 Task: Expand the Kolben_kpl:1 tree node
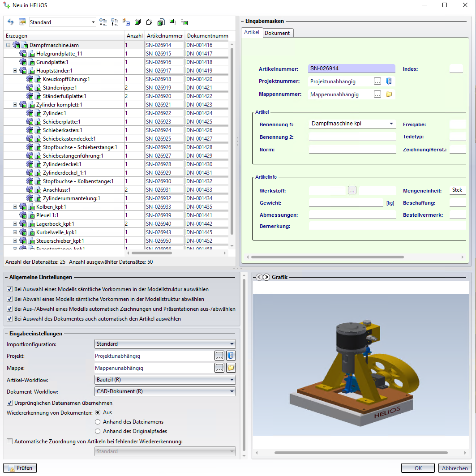coord(15,207)
